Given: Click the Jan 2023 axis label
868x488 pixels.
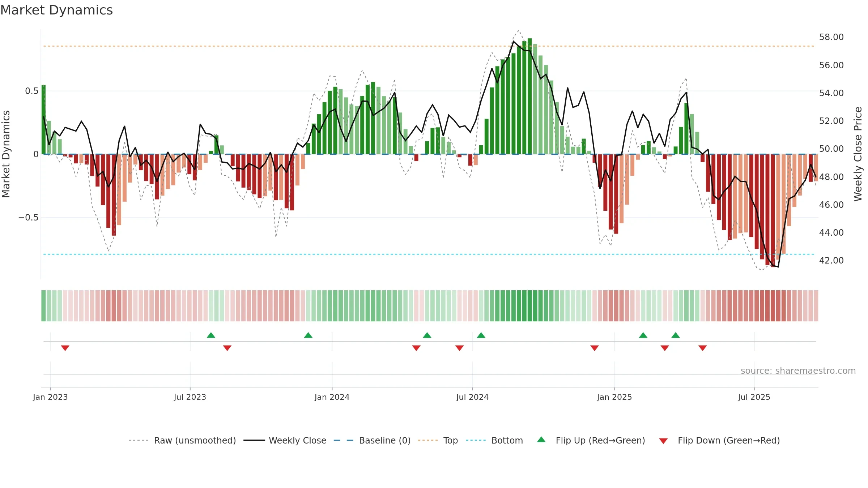Looking at the screenshot, I should 50,397.
